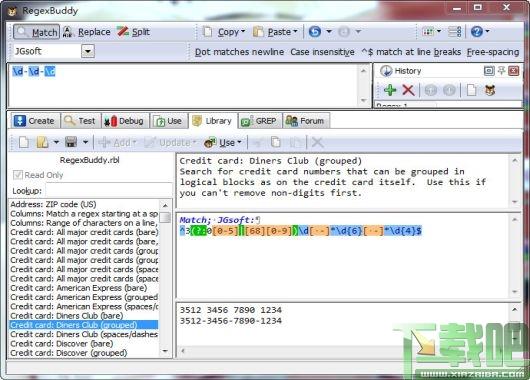530x380 pixels.
Task: Click the blank page Clear icon in History
Action: [472, 90]
